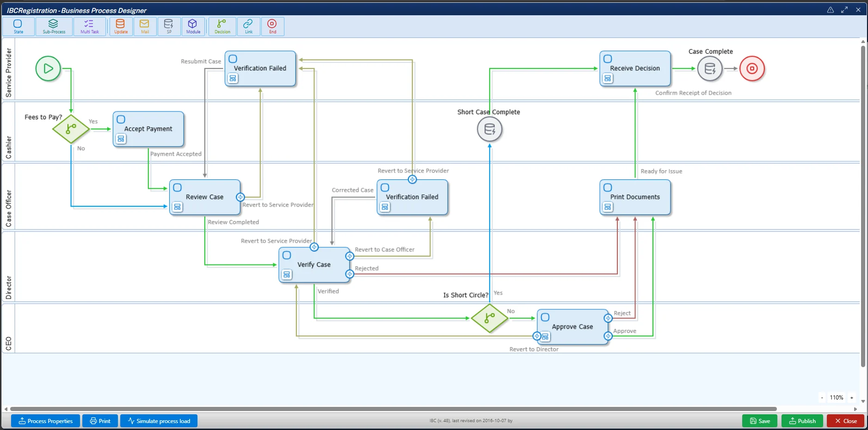This screenshot has height=430, width=868.
Task: Open form icon on Approve Case state
Action: (545, 337)
